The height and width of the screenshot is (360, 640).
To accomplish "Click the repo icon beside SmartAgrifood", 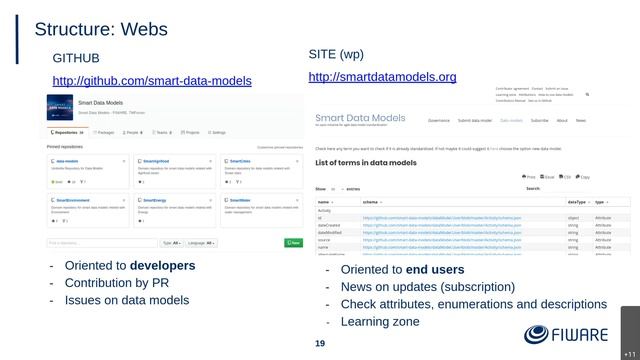I will tap(140, 161).
